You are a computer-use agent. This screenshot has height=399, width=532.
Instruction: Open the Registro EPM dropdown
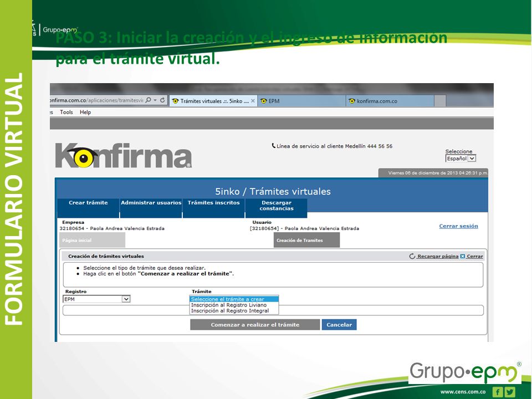[96, 299]
